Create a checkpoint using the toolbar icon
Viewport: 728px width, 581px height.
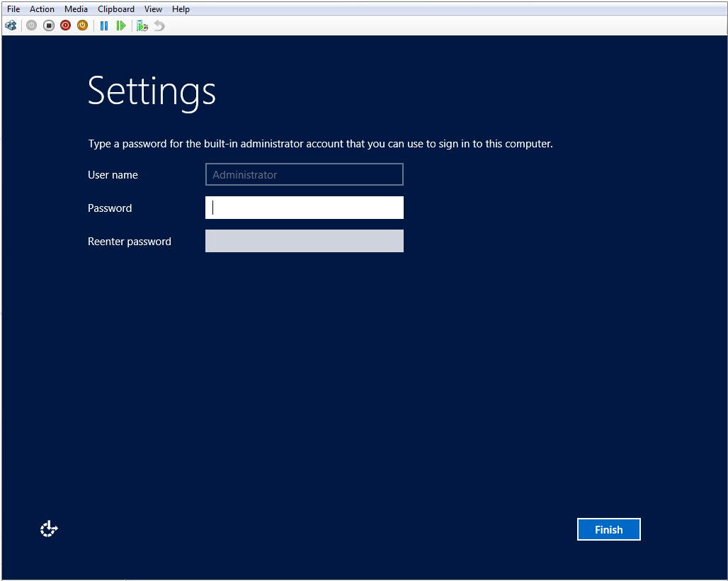(x=142, y=26)
